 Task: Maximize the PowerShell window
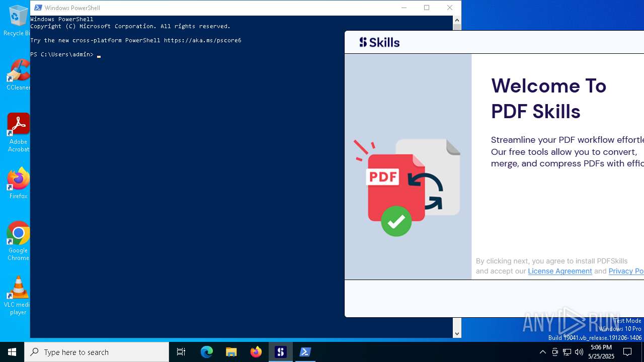pos(427,8)
